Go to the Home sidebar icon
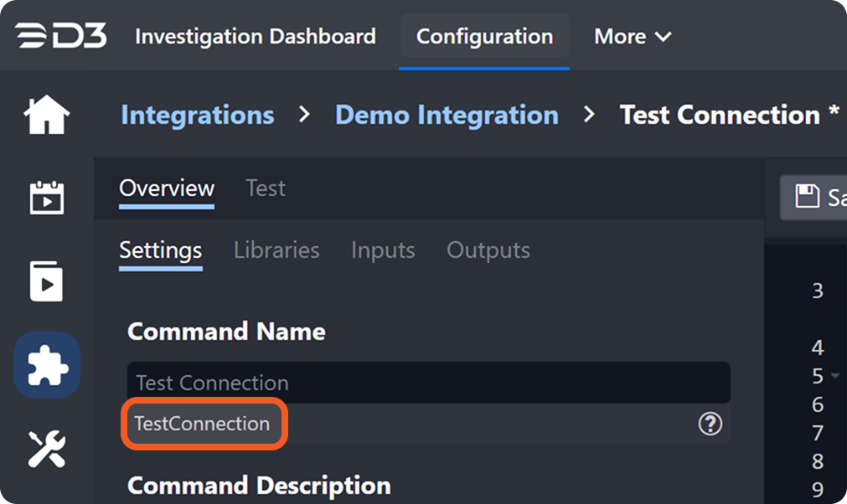The image size is (847, 504). (47, 115)
